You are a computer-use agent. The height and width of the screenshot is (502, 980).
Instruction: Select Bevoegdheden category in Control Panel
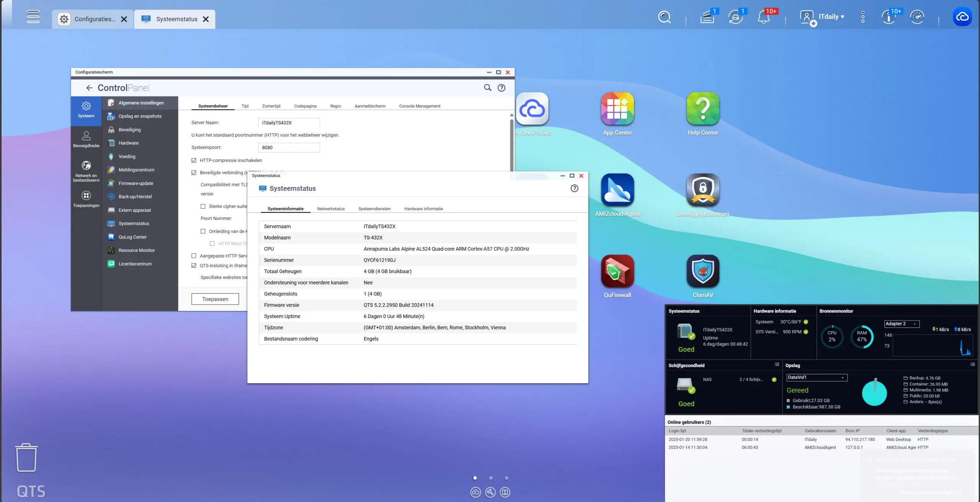(x=86, y=139)
